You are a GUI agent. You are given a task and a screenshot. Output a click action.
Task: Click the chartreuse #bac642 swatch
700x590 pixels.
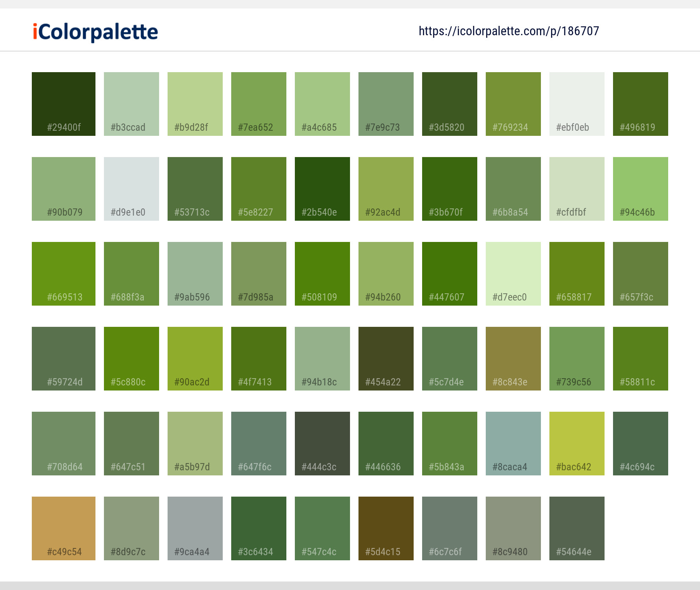tap(577, 444)
